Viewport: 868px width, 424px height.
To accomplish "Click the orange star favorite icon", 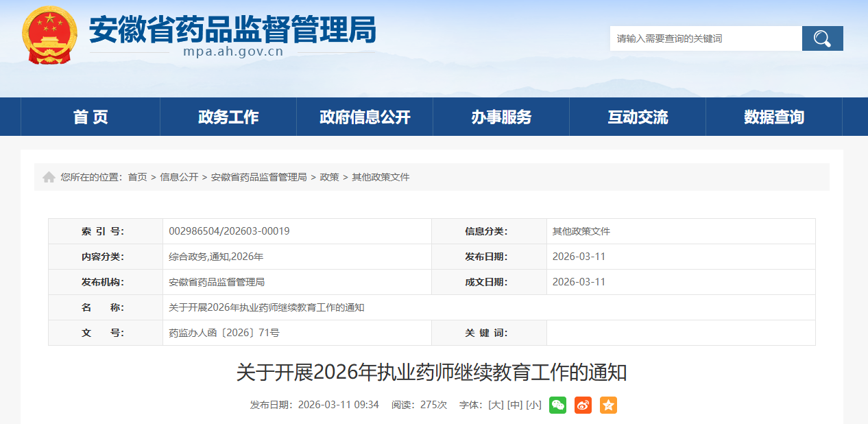I will (x=608, y=405).
